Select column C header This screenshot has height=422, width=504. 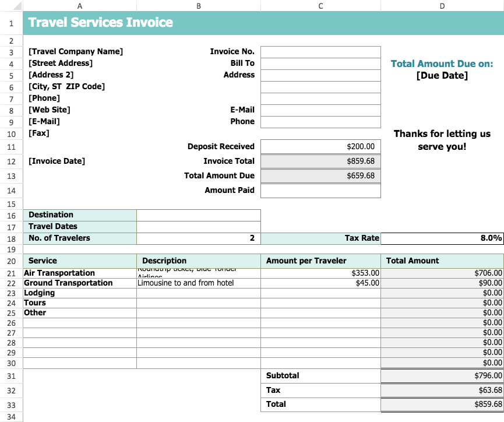321,6
